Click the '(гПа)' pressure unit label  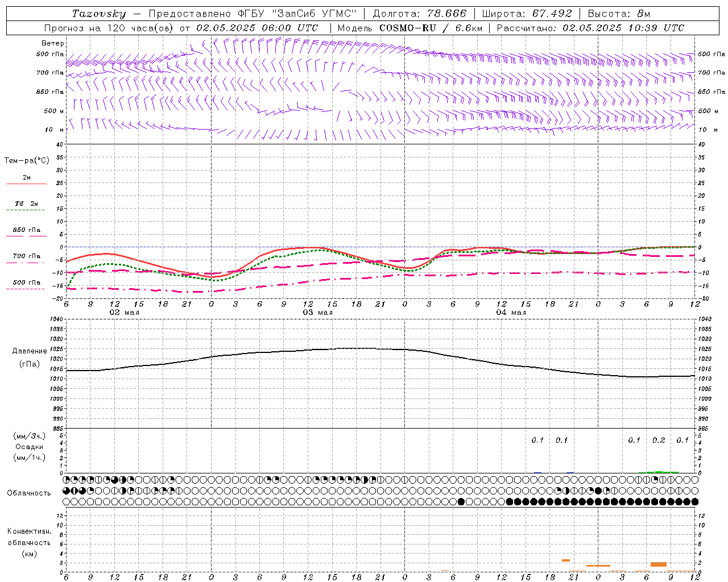(x=29, y=364)
